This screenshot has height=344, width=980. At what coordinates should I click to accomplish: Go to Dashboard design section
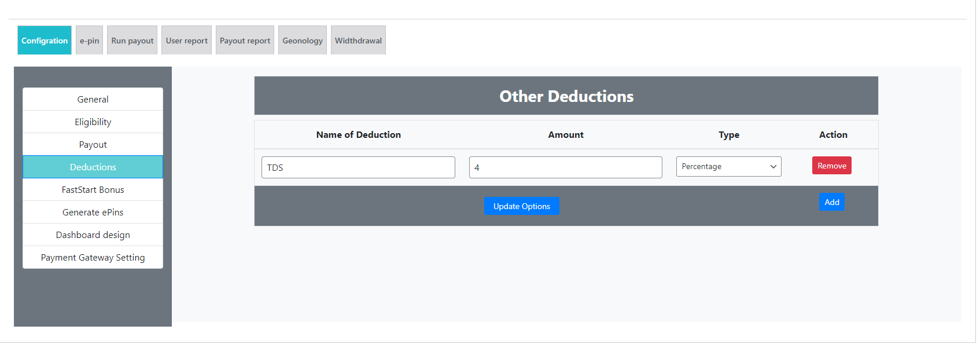click(x=93, y=235)
